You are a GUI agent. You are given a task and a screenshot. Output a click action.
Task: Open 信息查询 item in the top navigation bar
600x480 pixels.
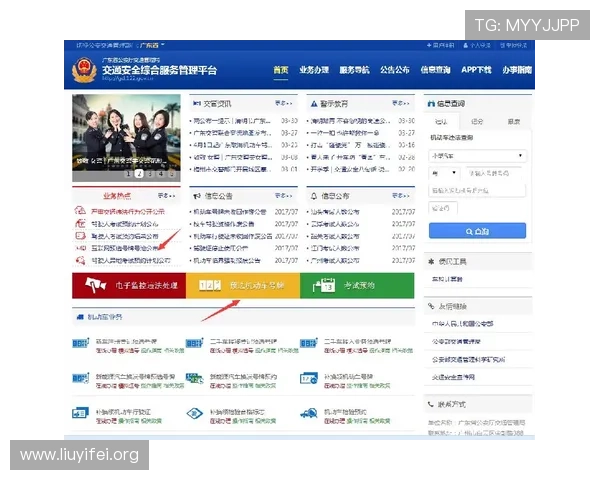click(435, 70)
